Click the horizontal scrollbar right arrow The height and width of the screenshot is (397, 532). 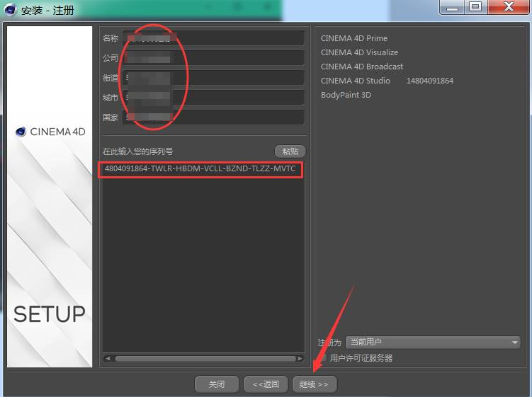click(x=300, y=358)
